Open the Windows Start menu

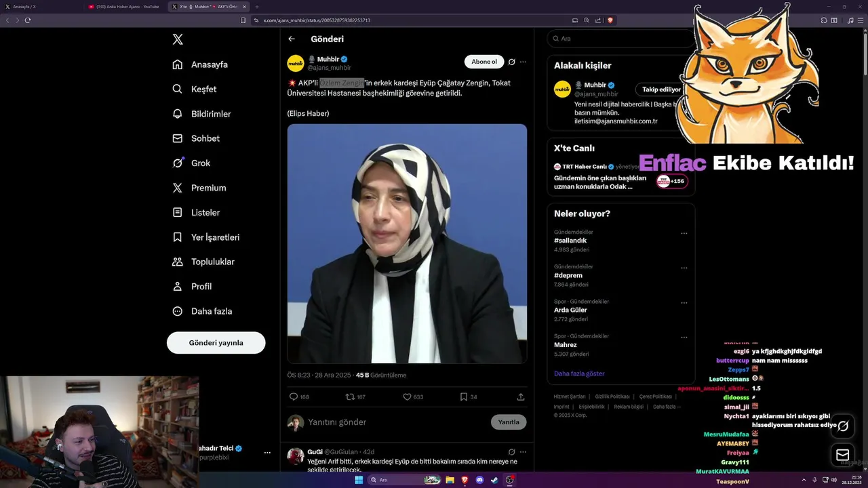(359, 480)
